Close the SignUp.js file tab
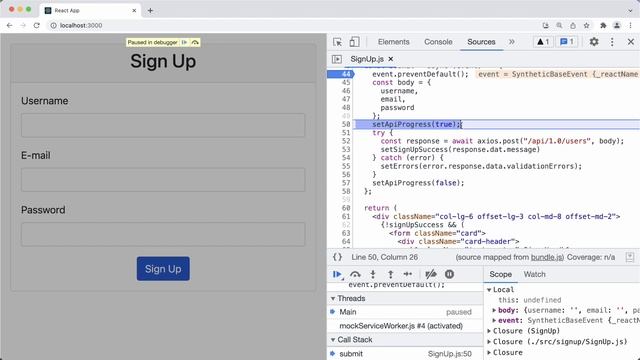Screen dimensions: 640x360 (391, 59)
